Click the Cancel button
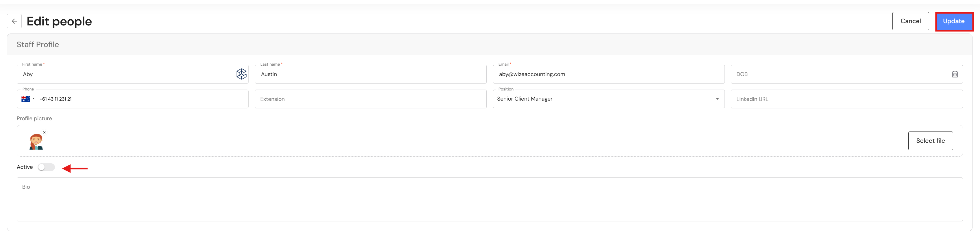 click(910, 21)
